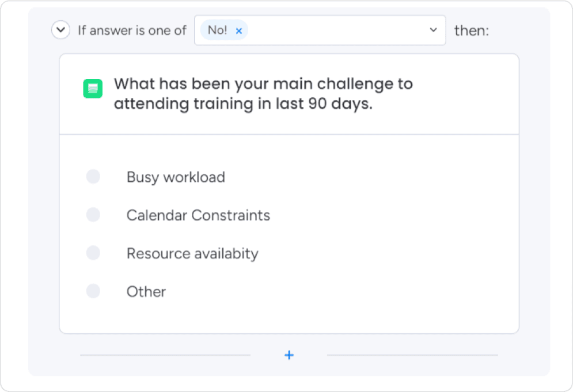Click the dropdown arrow of the answer selector
Screen dimensions: 573x392
tap(433, 31)
